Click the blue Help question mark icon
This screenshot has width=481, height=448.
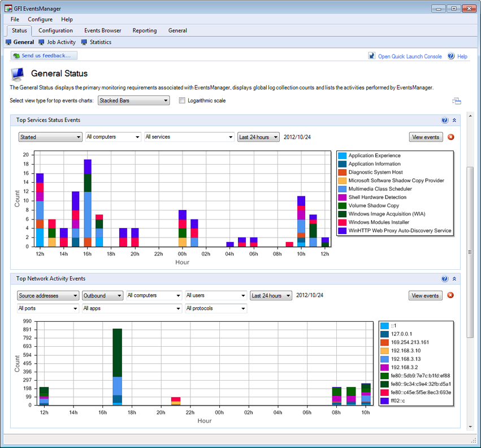tap(451, 56)
